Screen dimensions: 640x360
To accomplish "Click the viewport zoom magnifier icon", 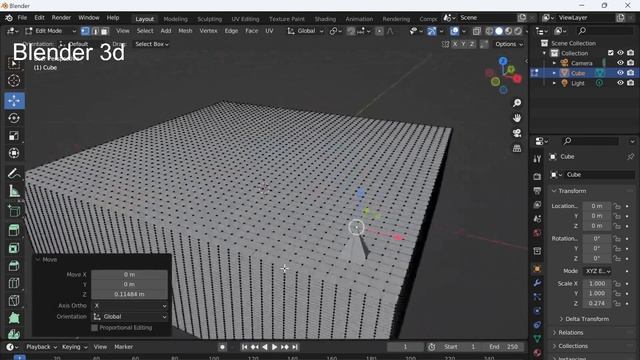I will point(517,103).
